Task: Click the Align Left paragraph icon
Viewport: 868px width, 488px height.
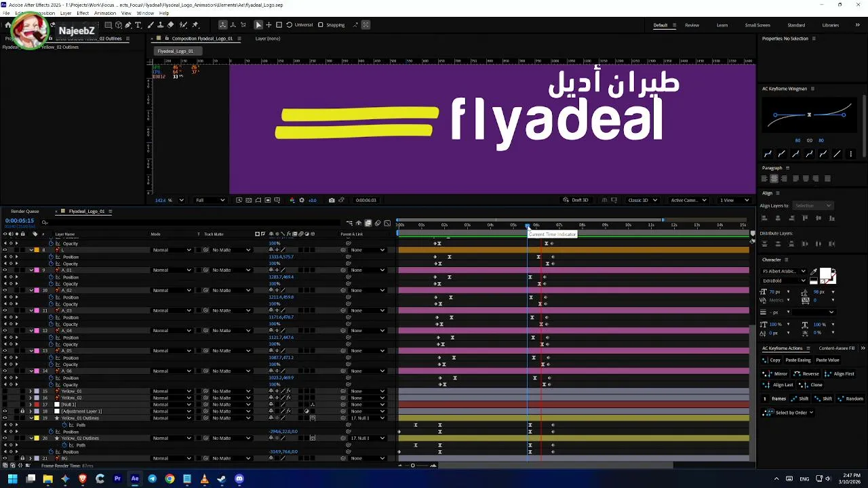Action: [x=764, y=178]
